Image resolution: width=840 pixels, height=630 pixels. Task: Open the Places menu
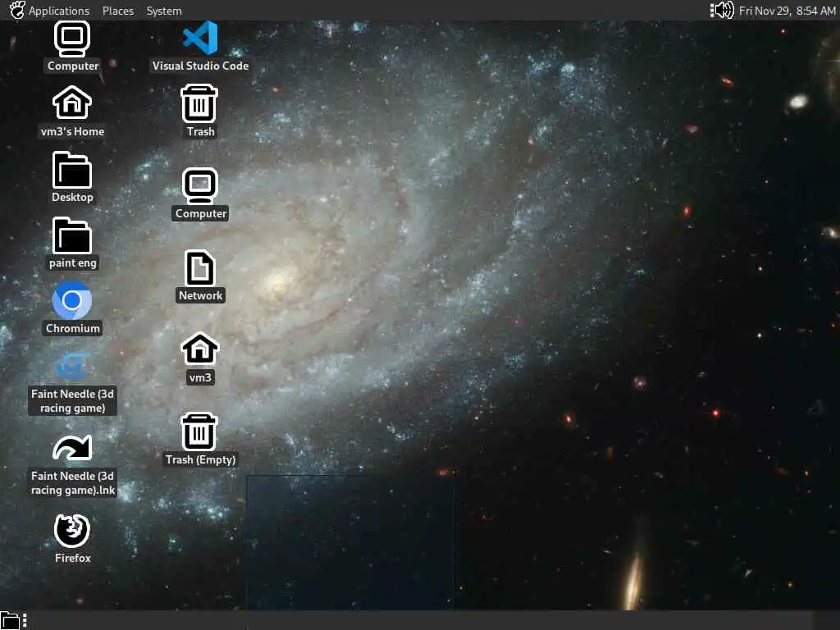coord(118,11)
